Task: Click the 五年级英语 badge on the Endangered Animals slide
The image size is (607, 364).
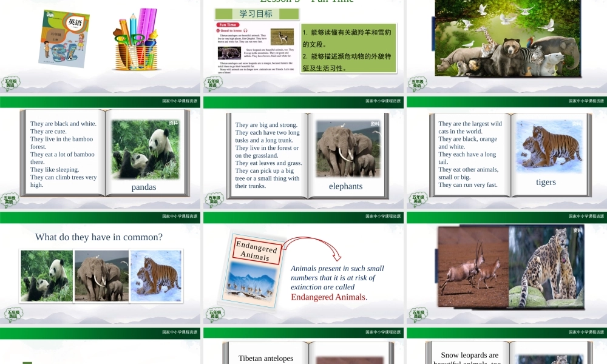Action: (x=214, y=313)
